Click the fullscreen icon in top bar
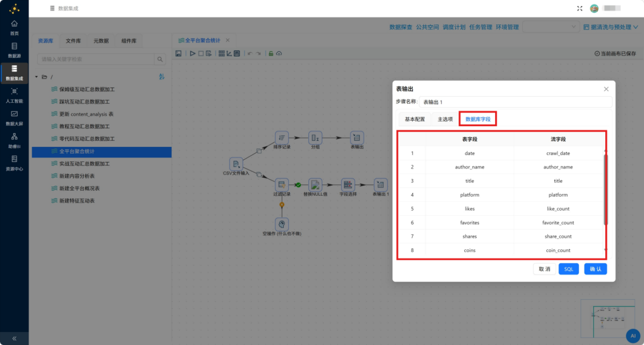Image resolution: width=644 pixels, height=345 pixels. point(580,8)
